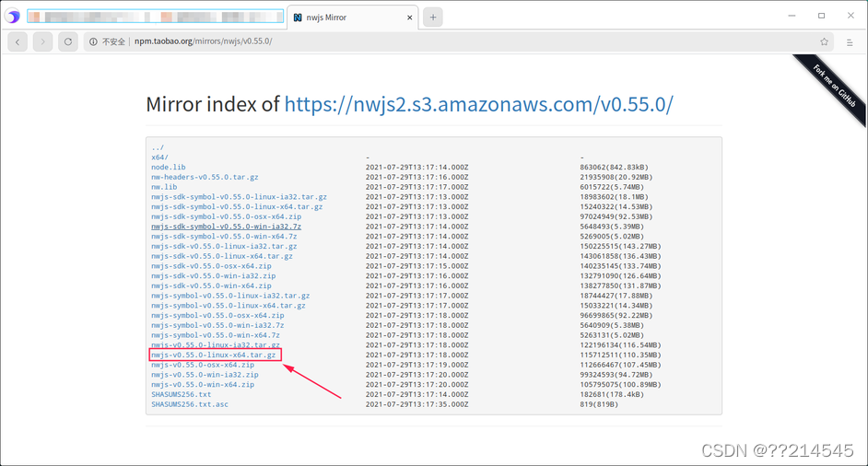Download nwjs-symbol-v0.55.0-win-ia32.7z
The width and height of the screenshot is (868, 466).
tap(217, 325)
